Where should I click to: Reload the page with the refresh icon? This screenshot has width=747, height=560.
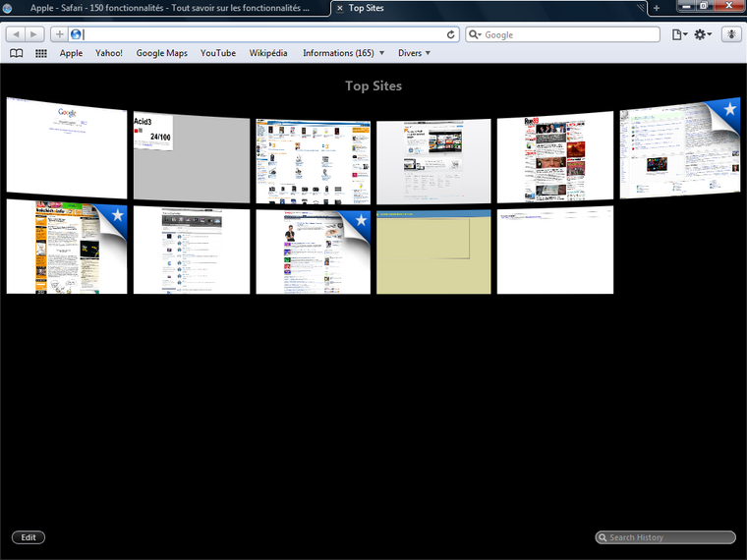click(x=450, y=34)
